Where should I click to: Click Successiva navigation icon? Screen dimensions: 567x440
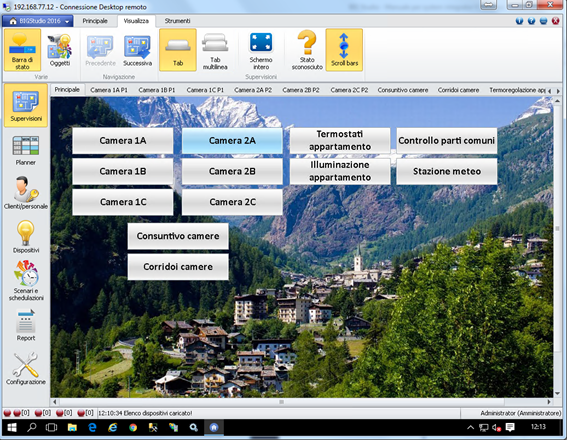(137, 50)
